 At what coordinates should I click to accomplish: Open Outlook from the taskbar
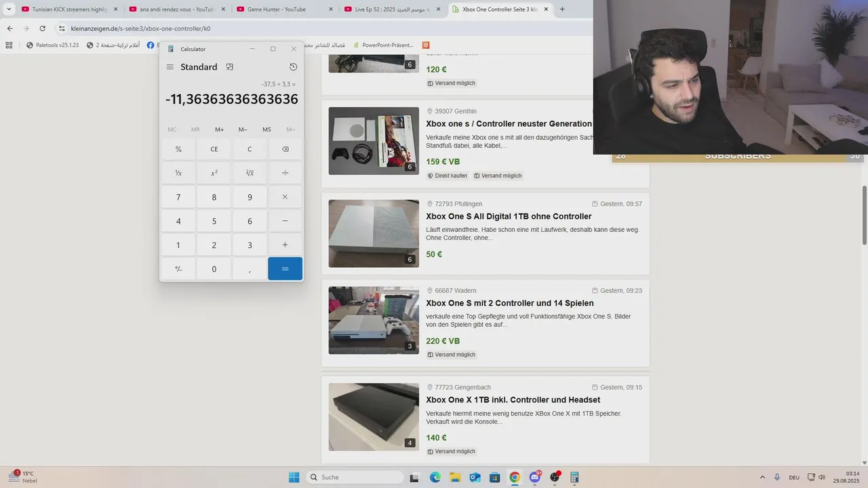[475, 477]
